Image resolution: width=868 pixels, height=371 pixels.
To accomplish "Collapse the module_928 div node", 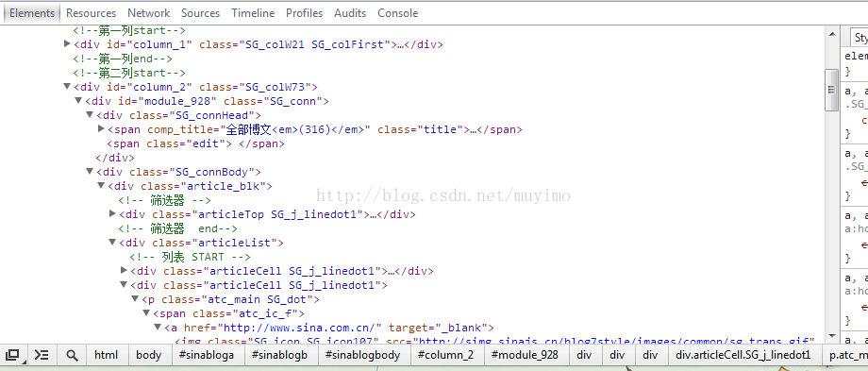I will (78, 101).
